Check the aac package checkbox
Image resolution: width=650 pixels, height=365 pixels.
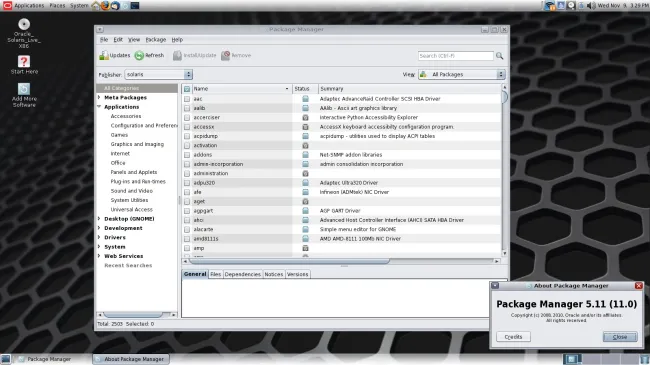pyautogui.click(x=187, y=99)
